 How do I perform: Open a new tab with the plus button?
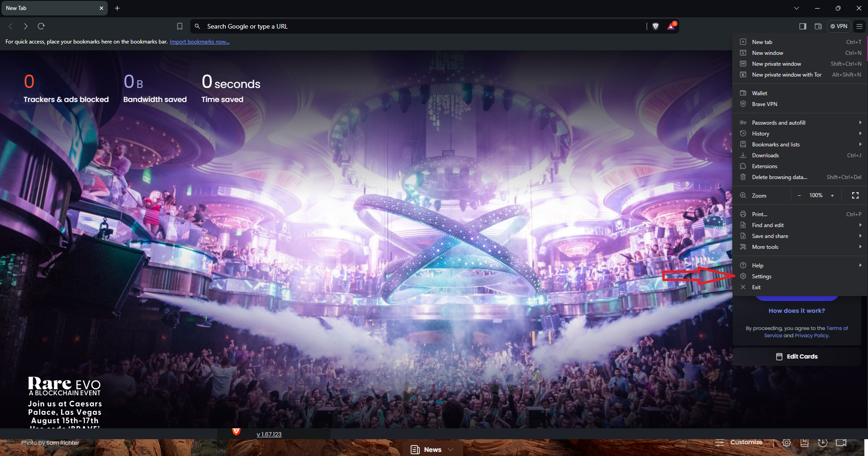[117, 8]
